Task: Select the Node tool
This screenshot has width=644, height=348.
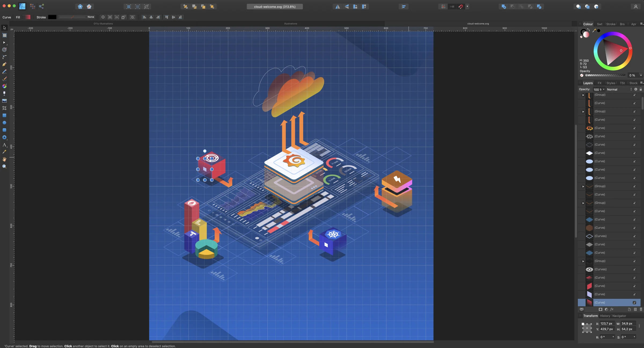Action: 4,42
